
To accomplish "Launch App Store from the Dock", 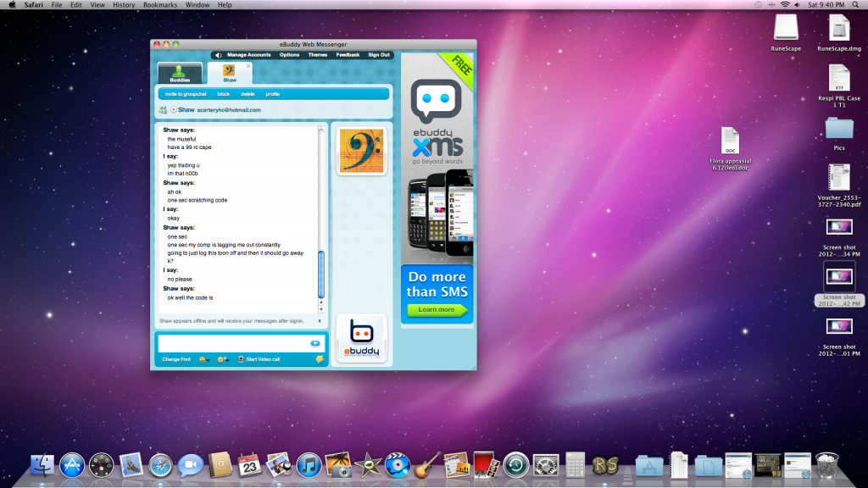I will [72, 465].
